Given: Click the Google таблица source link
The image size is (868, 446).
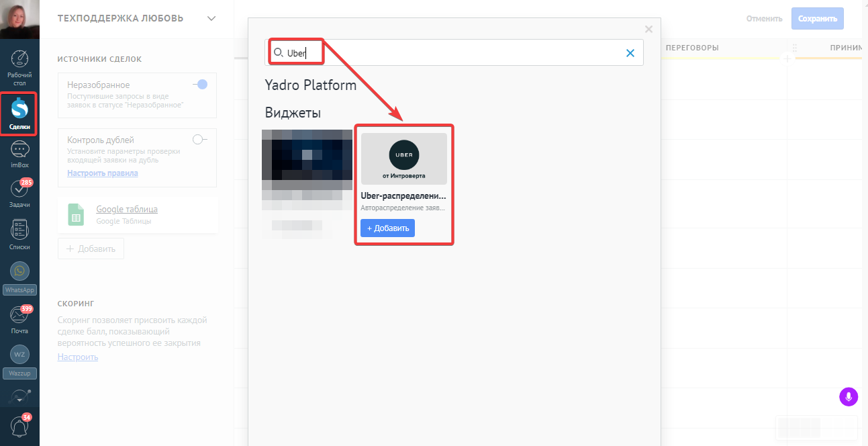Looking at the screenshot, I should click(x=127, y=209).
